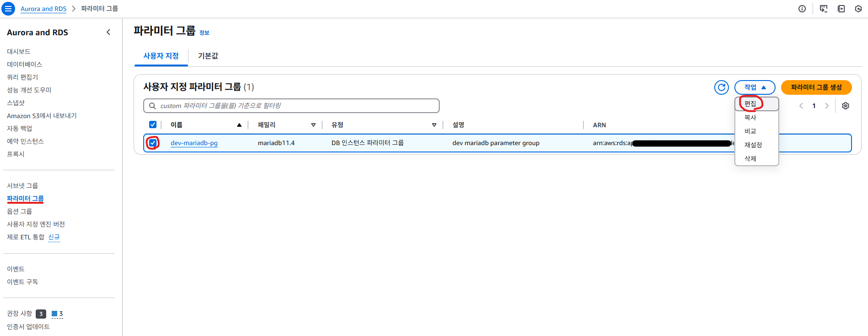This screenshot has height=336, width=868.
Task: Go to Aurora and RDS breadcrumb
Action: (43, 9)
